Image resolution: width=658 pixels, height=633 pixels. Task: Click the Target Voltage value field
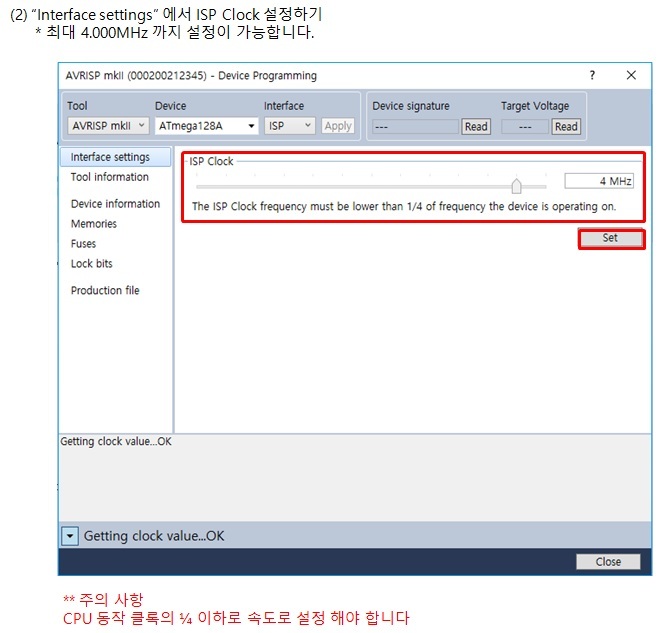(x=525, y=126)
